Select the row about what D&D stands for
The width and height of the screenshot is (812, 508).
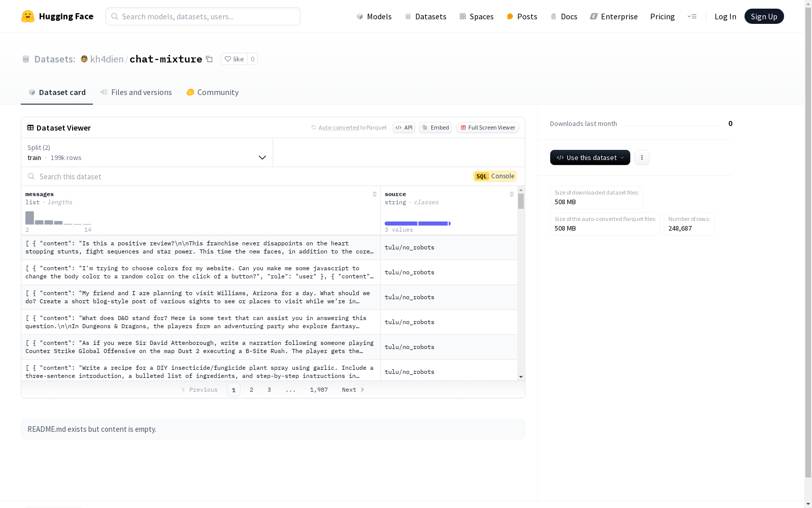[269, 322]
